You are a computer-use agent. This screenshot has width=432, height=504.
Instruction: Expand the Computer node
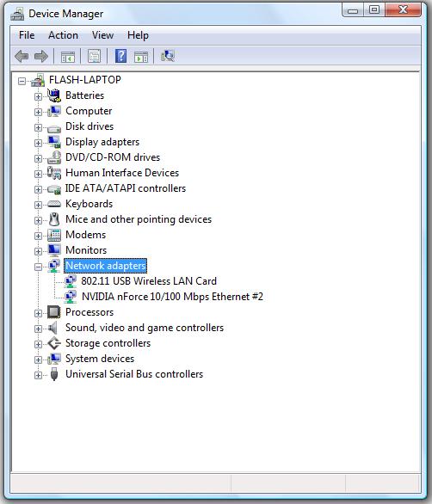click(x=38, y=112)
